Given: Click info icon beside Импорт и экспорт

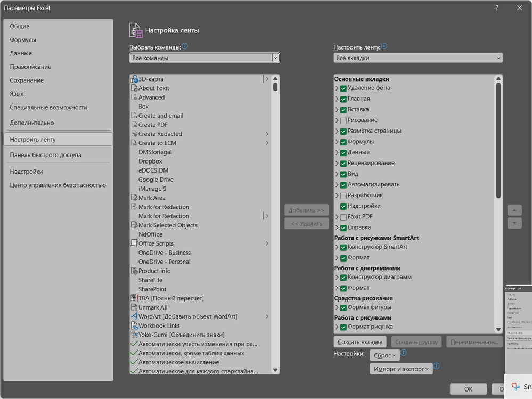Looking at the screenshot, I should 437,366.
